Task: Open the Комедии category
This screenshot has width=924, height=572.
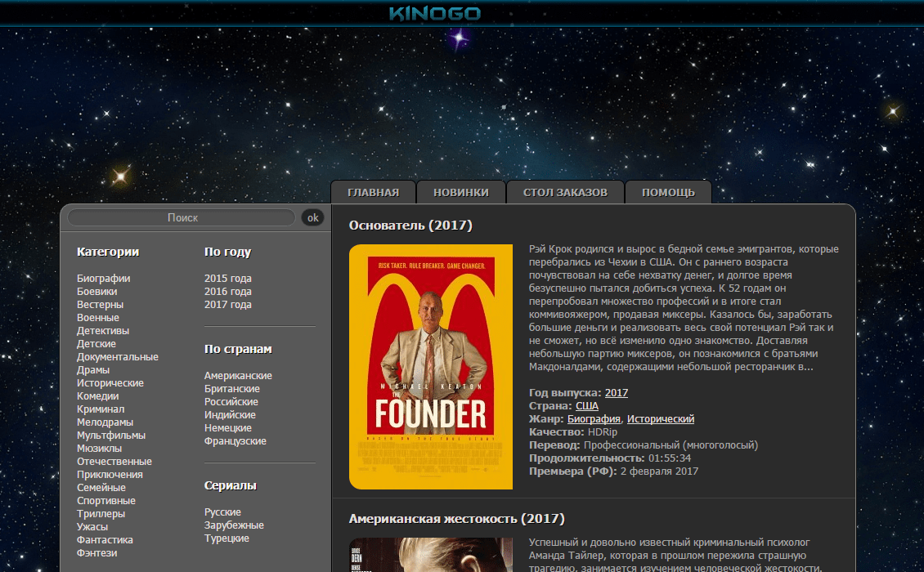Action: (x=98, y=395)
